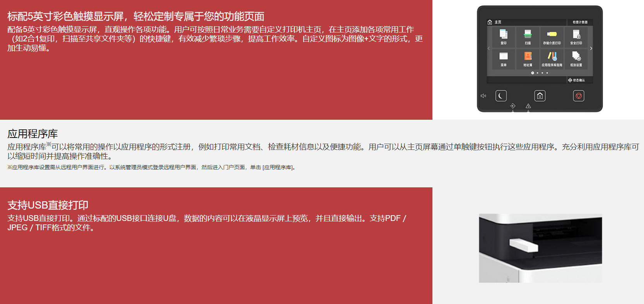Tap the 复印 copy icon on touchscreen

tap(504, 37)
